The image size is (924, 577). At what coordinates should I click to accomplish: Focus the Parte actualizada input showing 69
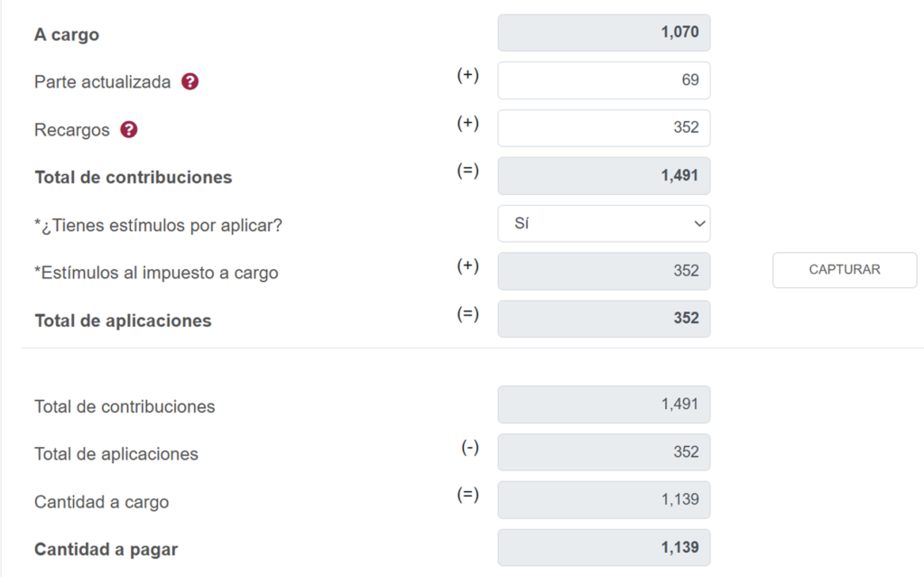click(604, 80)
